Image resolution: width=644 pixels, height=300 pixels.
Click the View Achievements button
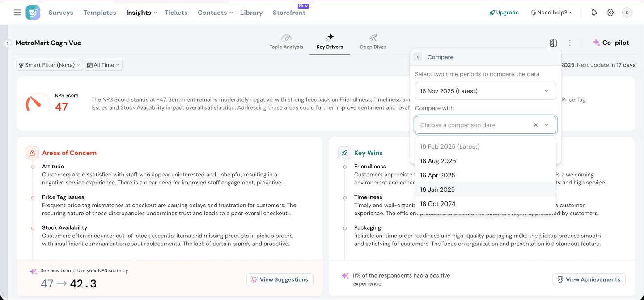pos(589,279)
